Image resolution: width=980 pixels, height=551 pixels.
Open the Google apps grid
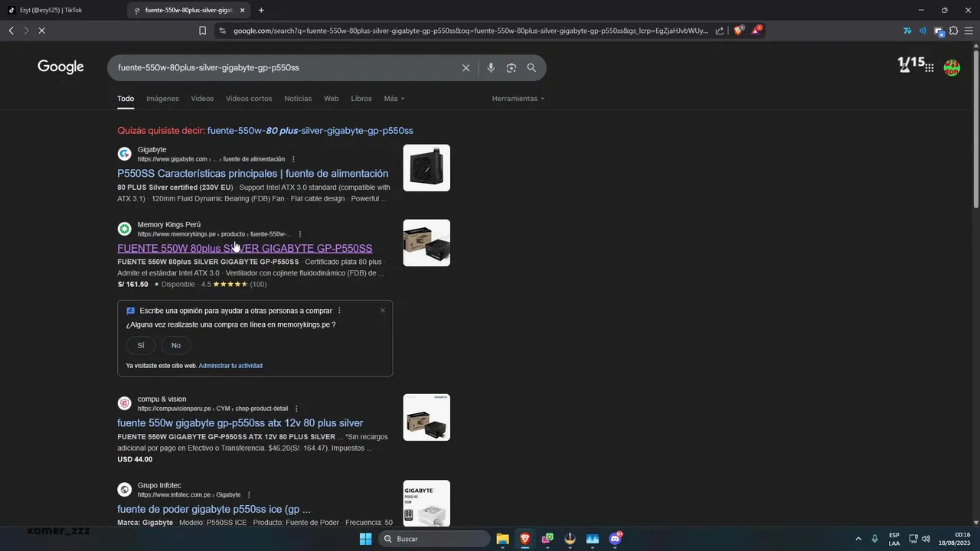pos(929,68)
